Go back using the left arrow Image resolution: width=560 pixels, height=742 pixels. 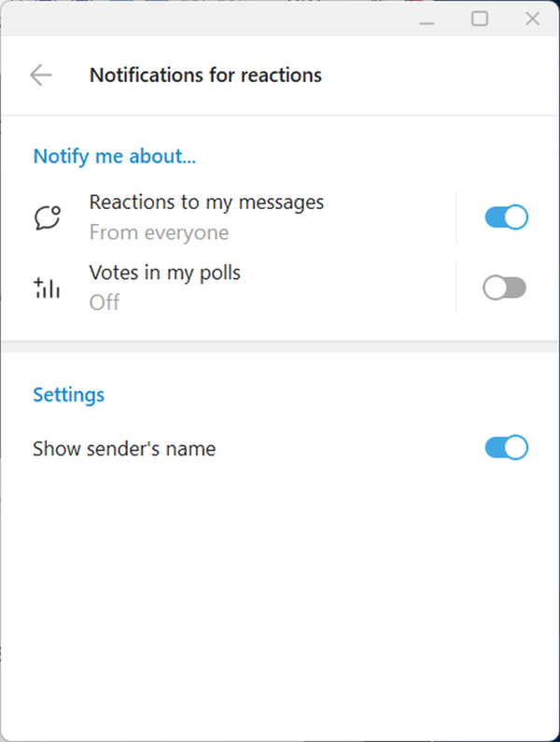(x=40, y=76)
